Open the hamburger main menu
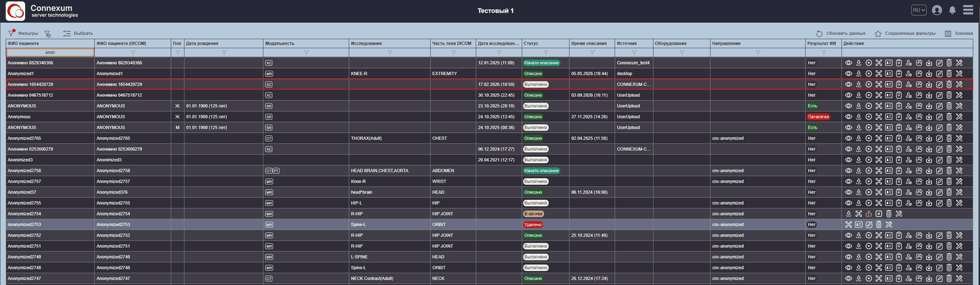The width and height of the screenshot is (980, 285). [x=968, y=10]
